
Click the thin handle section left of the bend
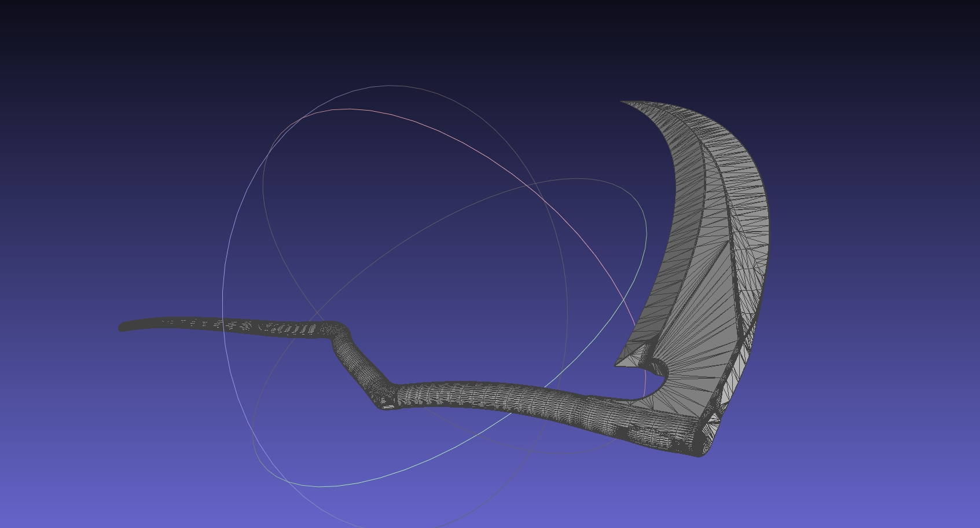(x=232, y=325)
